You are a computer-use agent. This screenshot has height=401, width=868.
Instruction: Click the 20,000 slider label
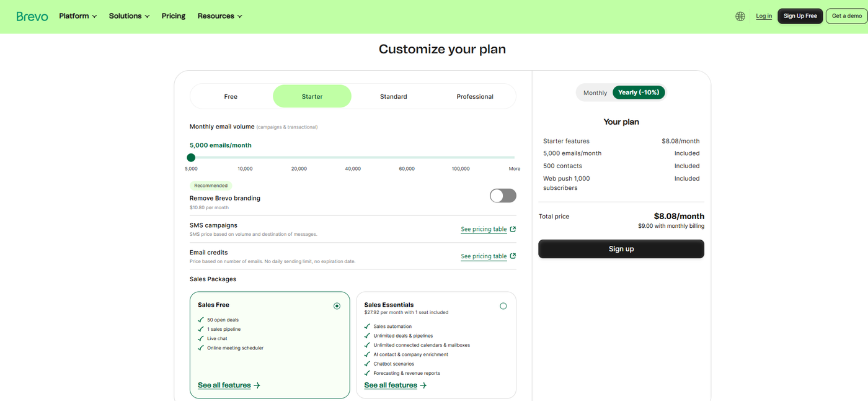(x=299, y=169)
